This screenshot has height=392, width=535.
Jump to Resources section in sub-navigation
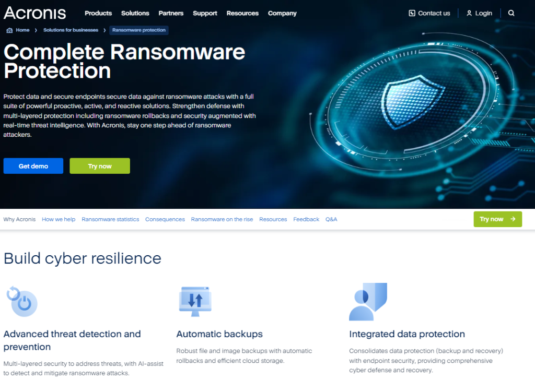tap(273, 219)
